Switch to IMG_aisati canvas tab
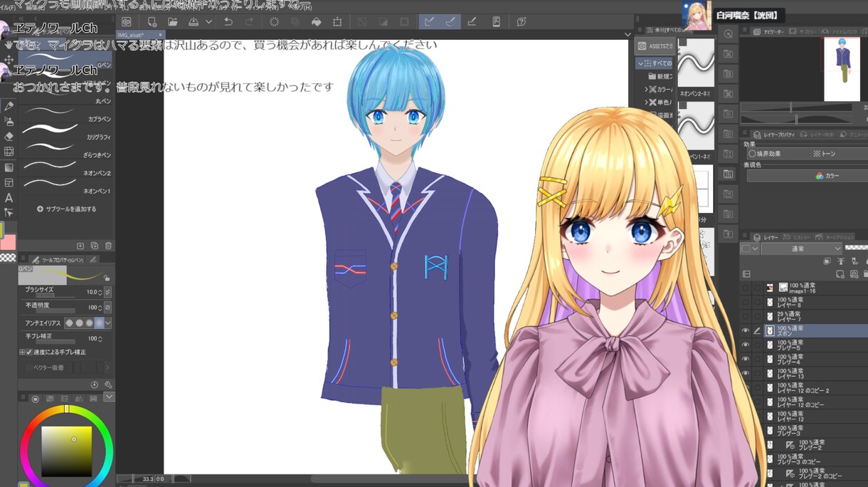Image resolution: width=868 pixels, height=487 pixels. (140, 34)
